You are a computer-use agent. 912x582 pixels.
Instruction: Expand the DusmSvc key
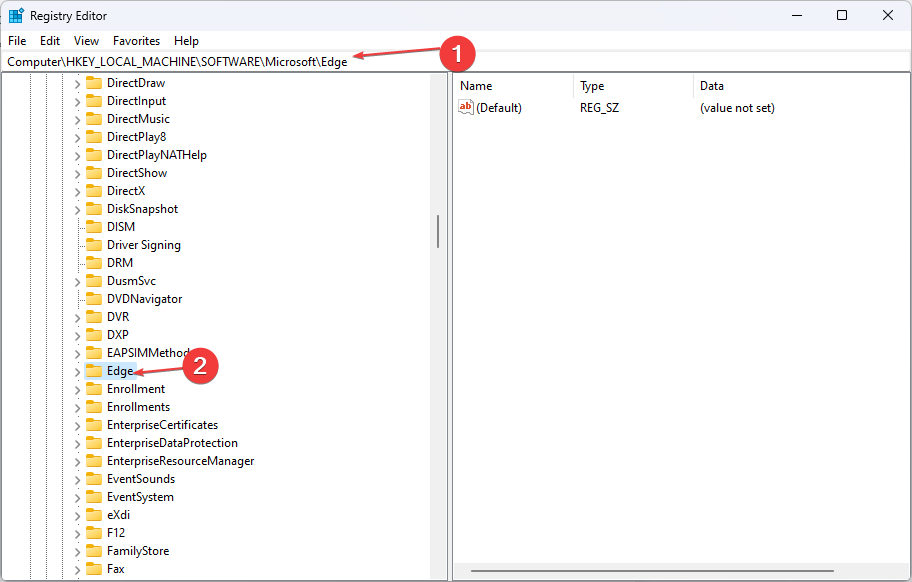77,282
